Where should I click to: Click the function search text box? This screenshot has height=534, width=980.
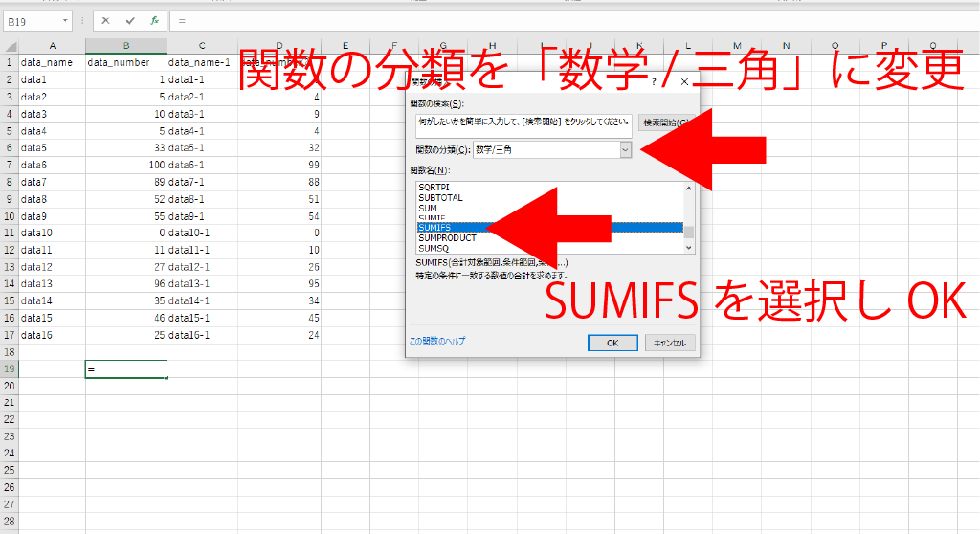pyautogui.click(x=523, y=122)
